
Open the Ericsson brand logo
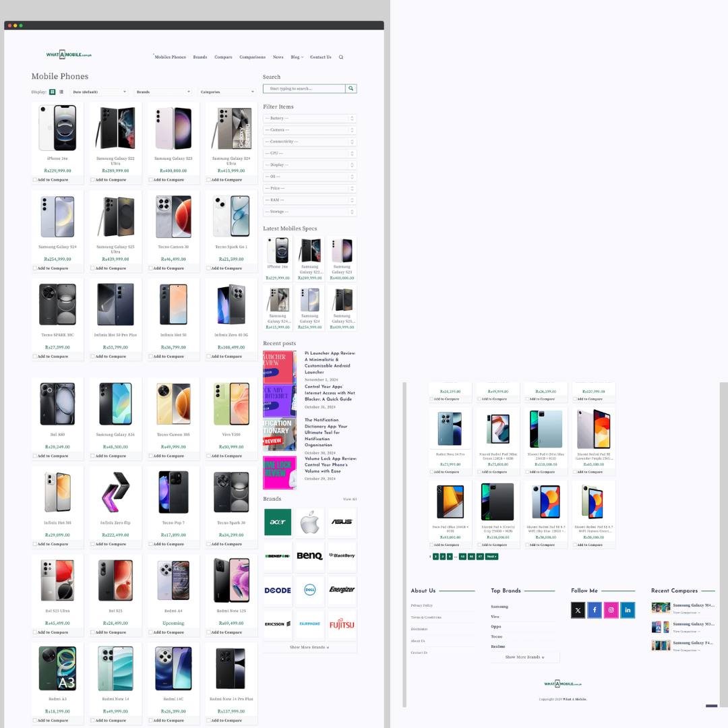278,624
